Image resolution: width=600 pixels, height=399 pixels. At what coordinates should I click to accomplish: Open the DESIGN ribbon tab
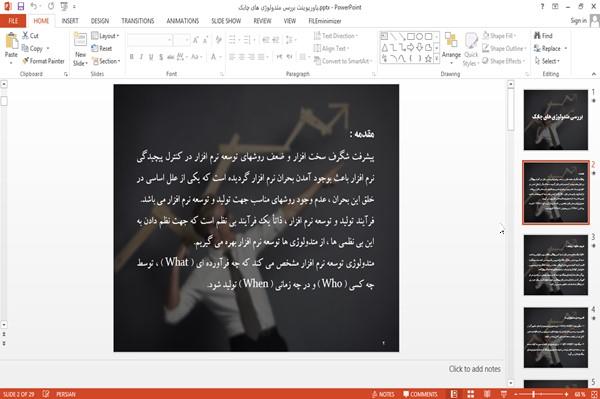pos(100,21)
